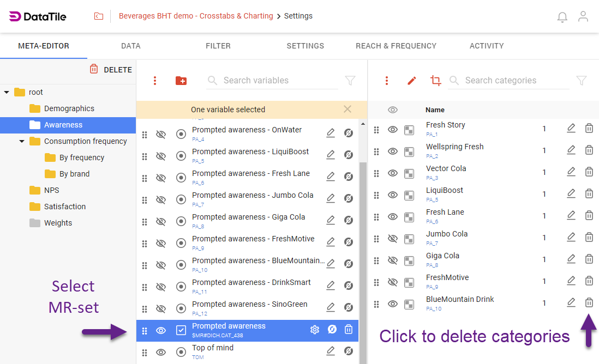The height and width of the screenshot is (364, 599).
Task: Hide Wellspring Fresh category via eye toggle
Action: coord(393,150)
